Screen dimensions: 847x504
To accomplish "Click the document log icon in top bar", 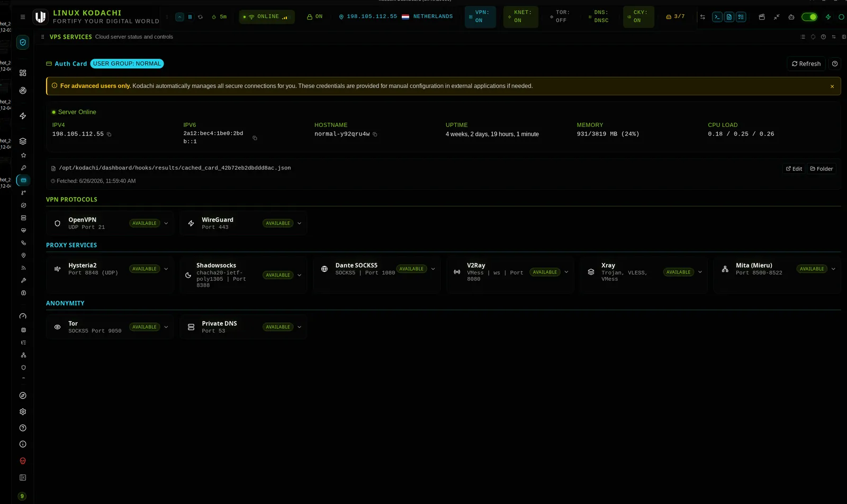I will pos(729,17).
